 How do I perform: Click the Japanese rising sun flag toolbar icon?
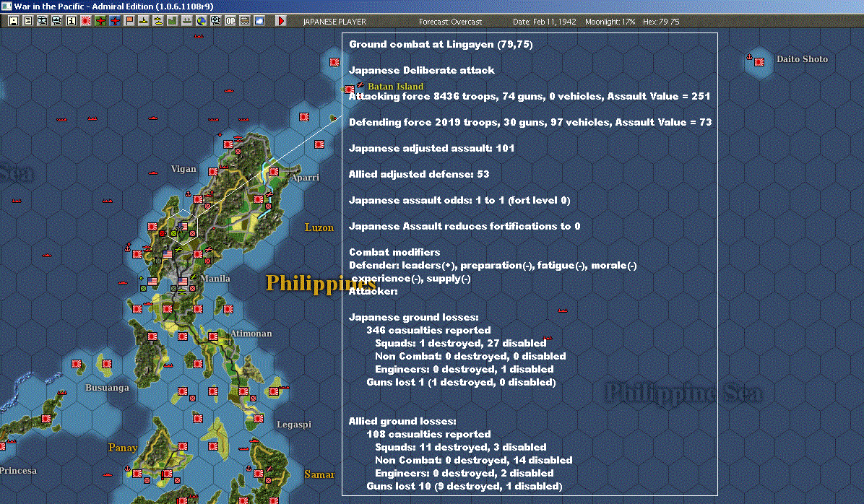click(86, 21)
